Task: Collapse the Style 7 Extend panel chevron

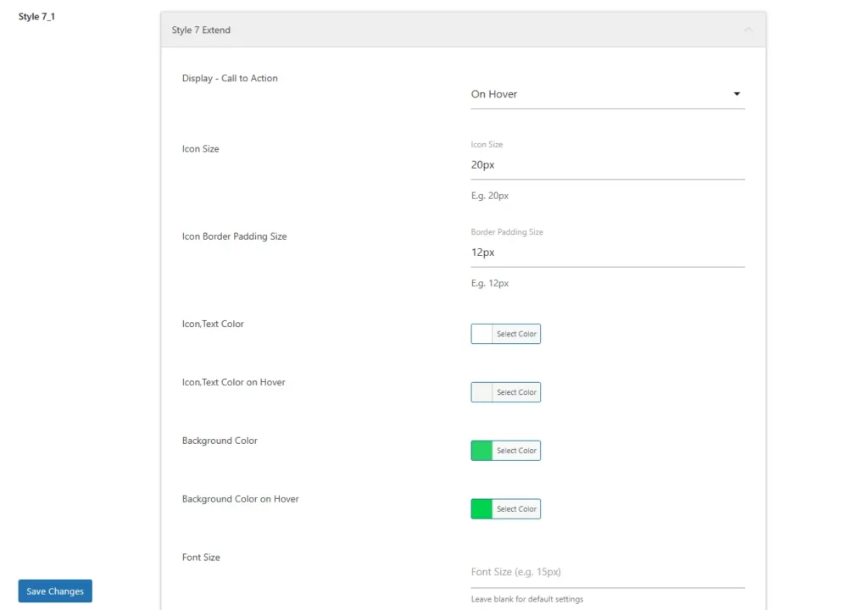Action: tap(748, 30)
